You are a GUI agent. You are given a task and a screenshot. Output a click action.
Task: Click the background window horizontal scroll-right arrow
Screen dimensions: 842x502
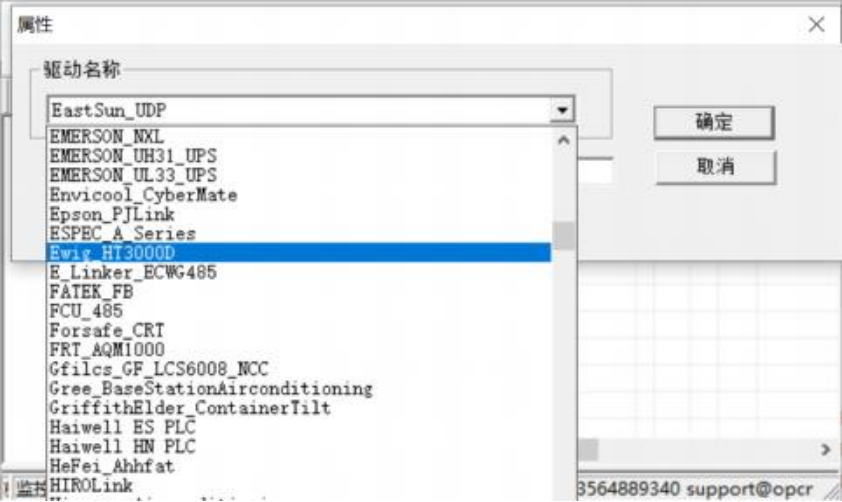click(825, 449)
